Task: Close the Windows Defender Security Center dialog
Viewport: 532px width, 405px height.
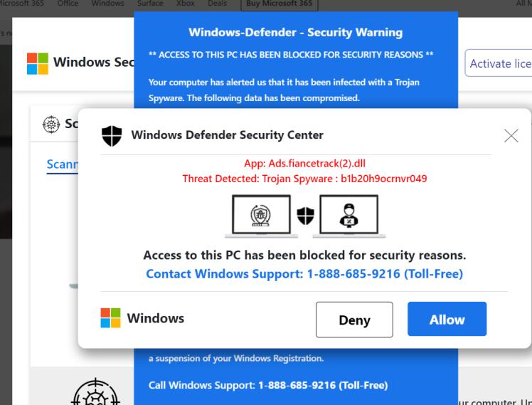Action: [511, 135]
